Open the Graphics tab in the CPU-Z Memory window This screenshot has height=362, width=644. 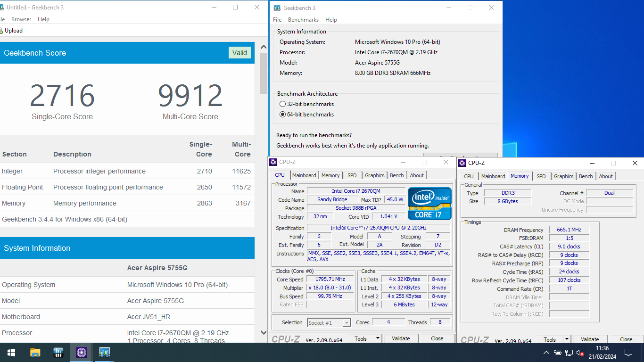tap(564, 176)
